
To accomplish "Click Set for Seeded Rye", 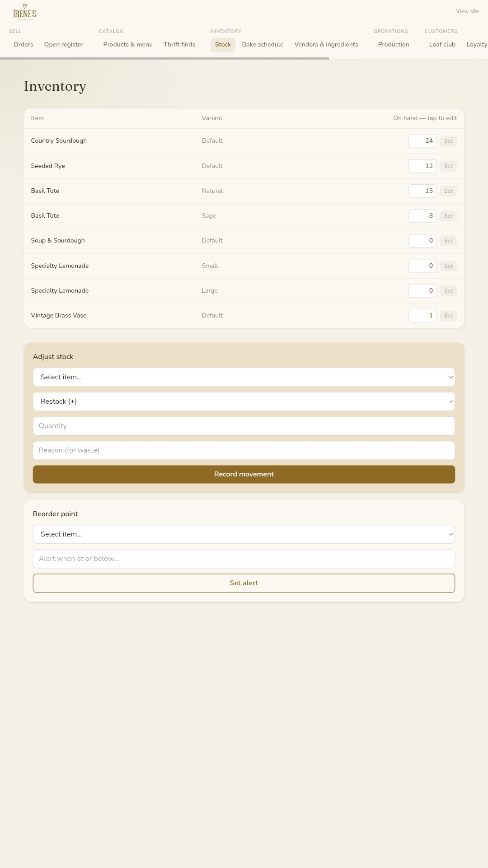I will coord(448,166).
